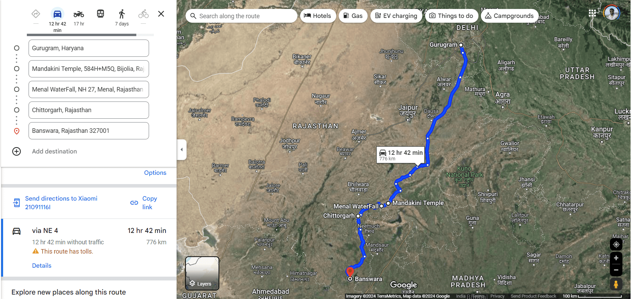Viewport: 644px width, 299px height.
Task: Show your location on the map
Action: [616, 244]
